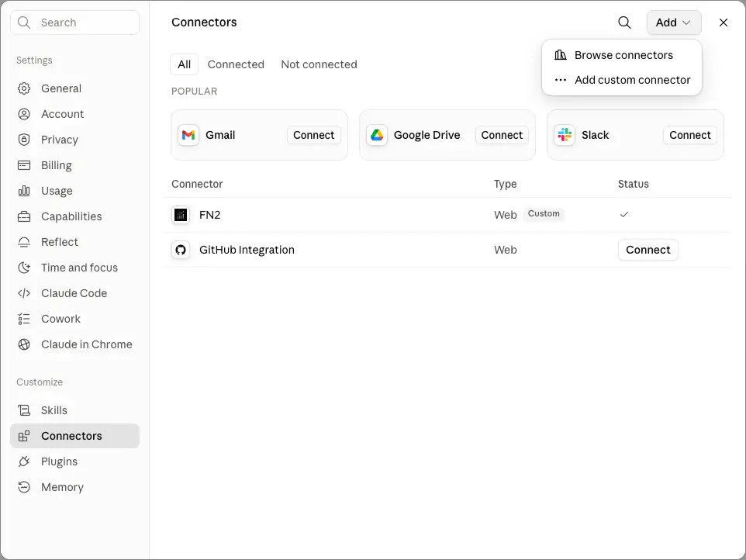Open Privacy settings
Image resolution: width=746 pixels, height=560 pixels.
pyautogui.click(x=74, y=140)
